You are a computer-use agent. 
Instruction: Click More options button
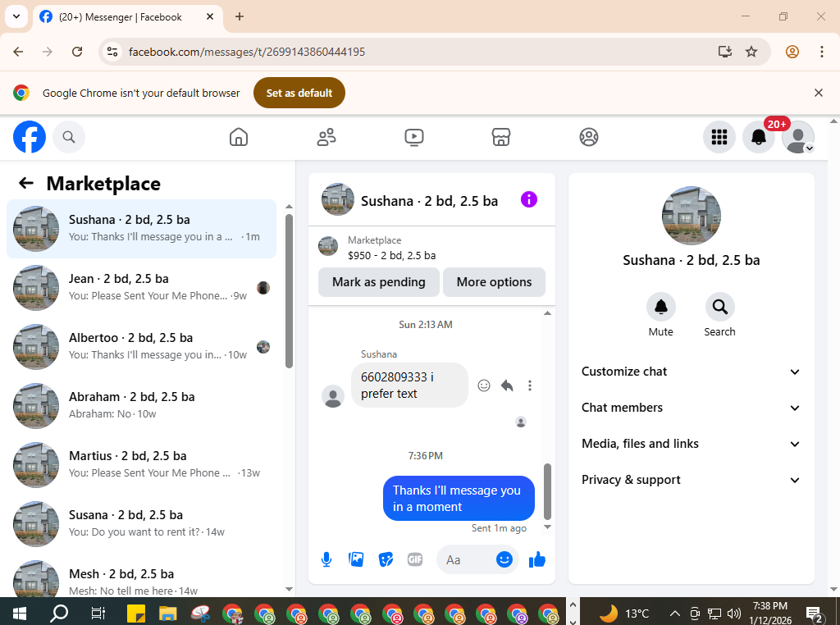(494, 282)
